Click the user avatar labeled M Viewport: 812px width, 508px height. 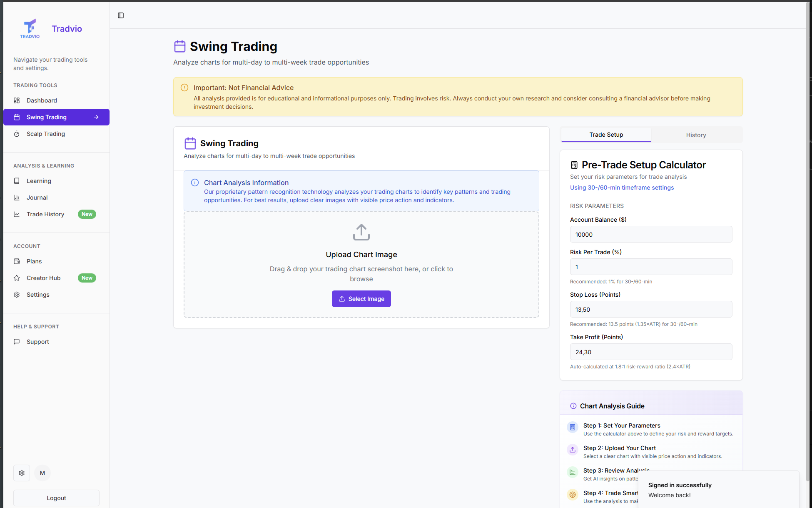42,473
